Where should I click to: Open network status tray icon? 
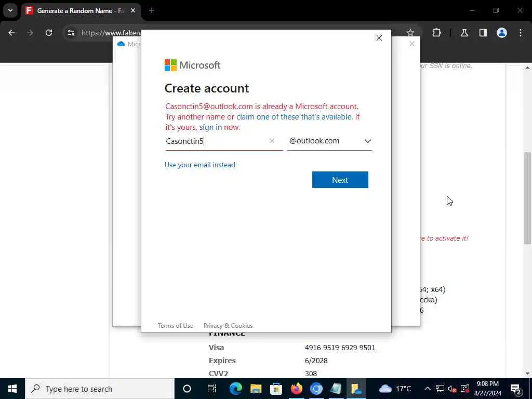point(440,389)
